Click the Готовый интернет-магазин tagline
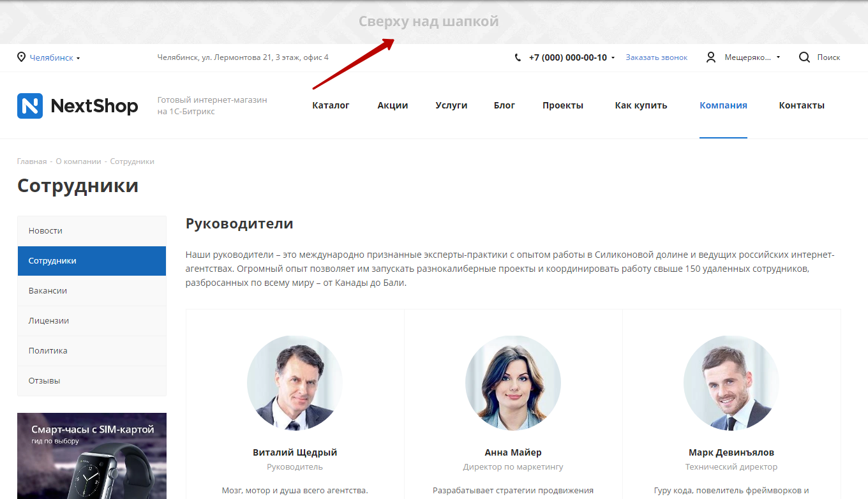The image size is (868, 499). [212, 106]
